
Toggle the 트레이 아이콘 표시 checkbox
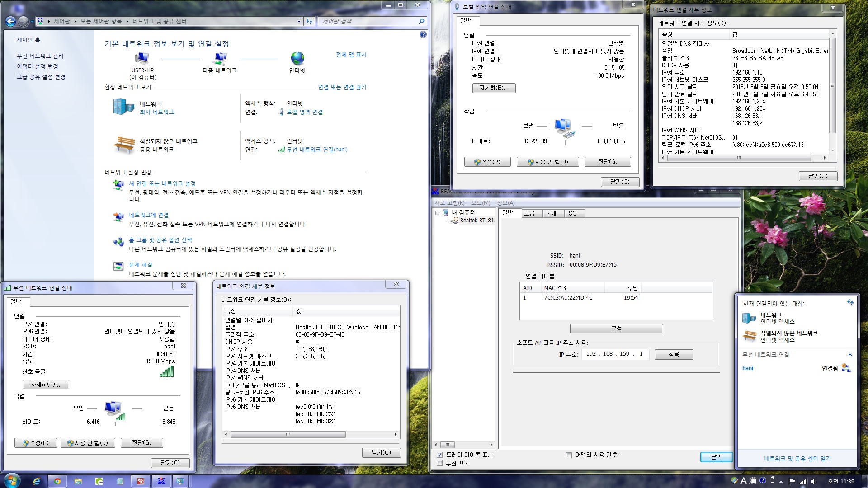click(x=439, y=455)
